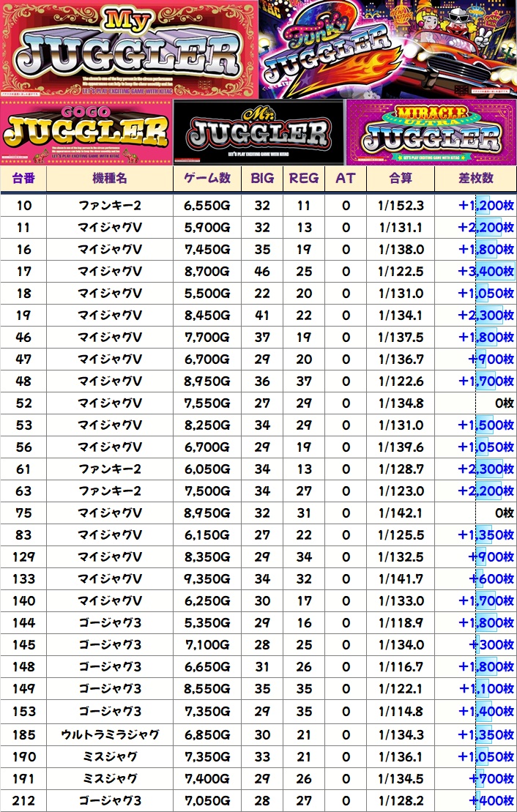Click ミスジャグ in row 191

click(x=110, y=778)
